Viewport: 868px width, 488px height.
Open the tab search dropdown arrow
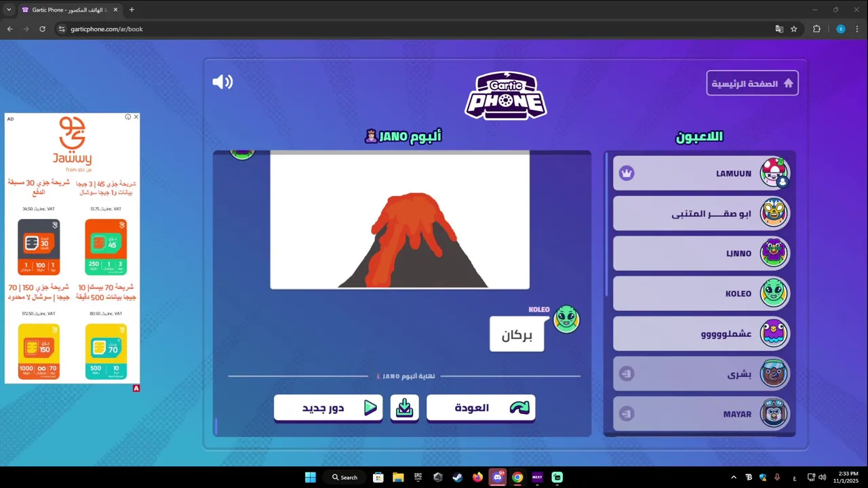tap(9, 9)
